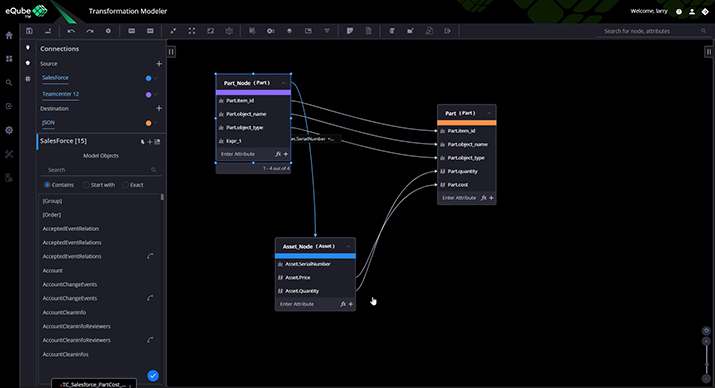Expand the Teamcenter 12 connection chevron
The image size is (715, 388).
coord(156,94)
